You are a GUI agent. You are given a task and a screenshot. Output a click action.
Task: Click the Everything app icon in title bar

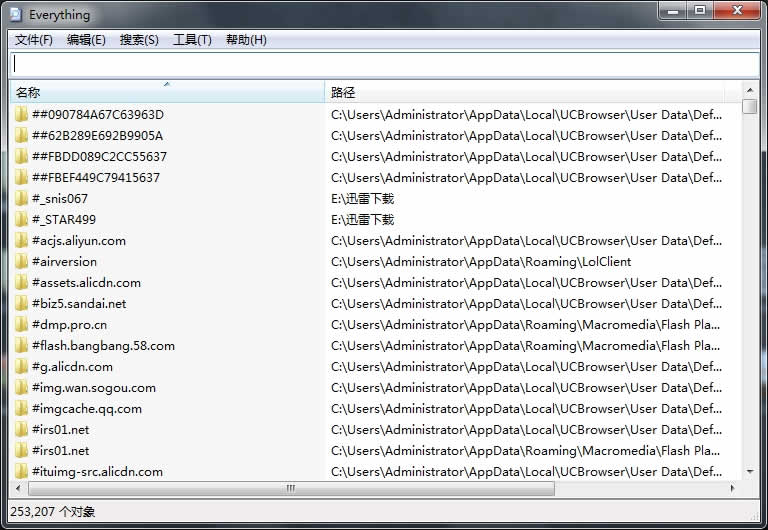pyautogui.click(x=16, y=15)
